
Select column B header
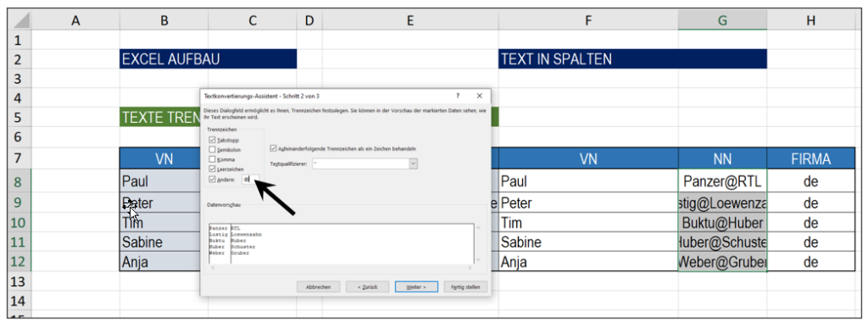click(x=164, y=20)
